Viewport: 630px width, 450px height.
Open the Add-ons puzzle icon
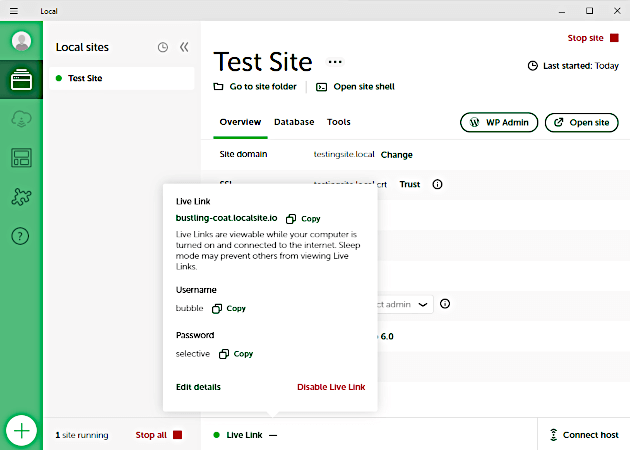click(x=21, y=197)
